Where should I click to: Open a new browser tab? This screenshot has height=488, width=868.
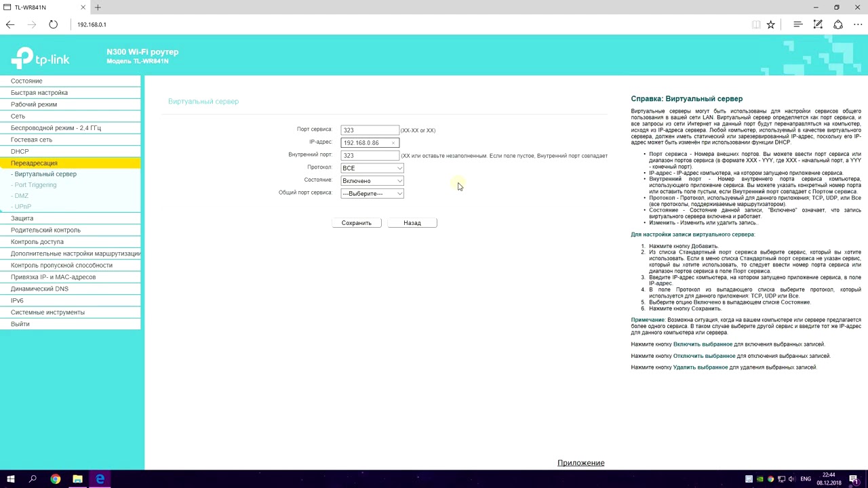(98, 7)
